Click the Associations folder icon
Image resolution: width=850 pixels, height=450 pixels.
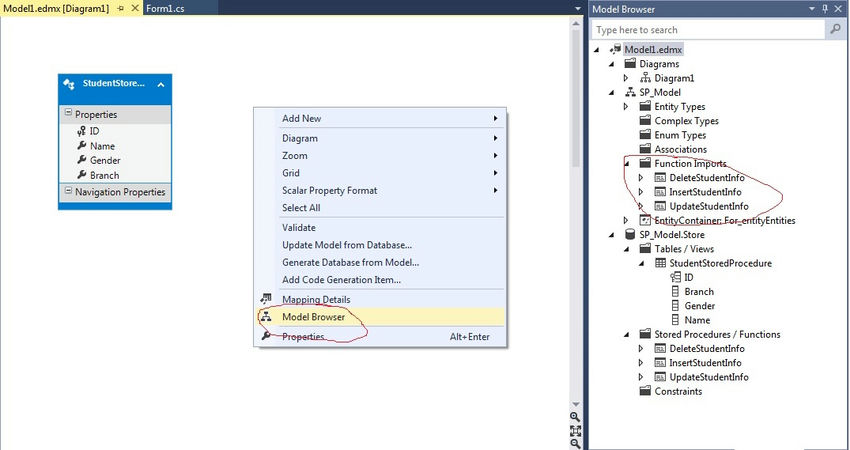[645, 149]
